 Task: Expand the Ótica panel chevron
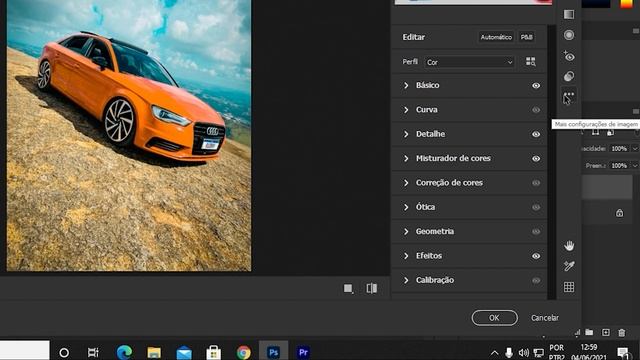pyautogui.click(x=406, y=207)
